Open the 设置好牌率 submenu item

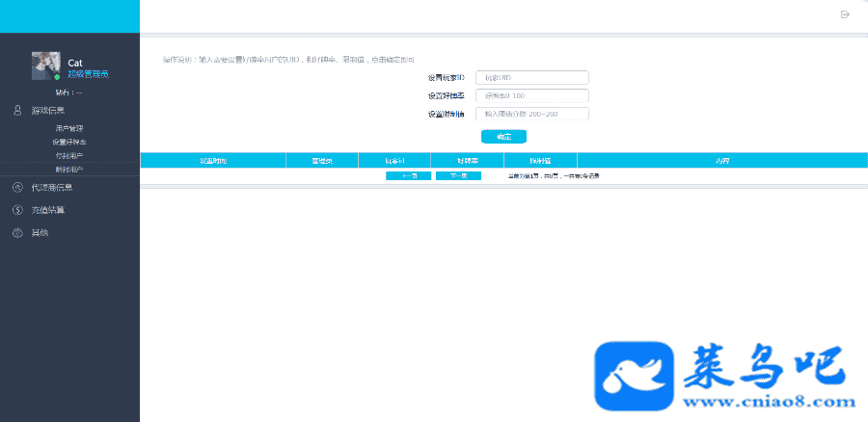[69, 142]
